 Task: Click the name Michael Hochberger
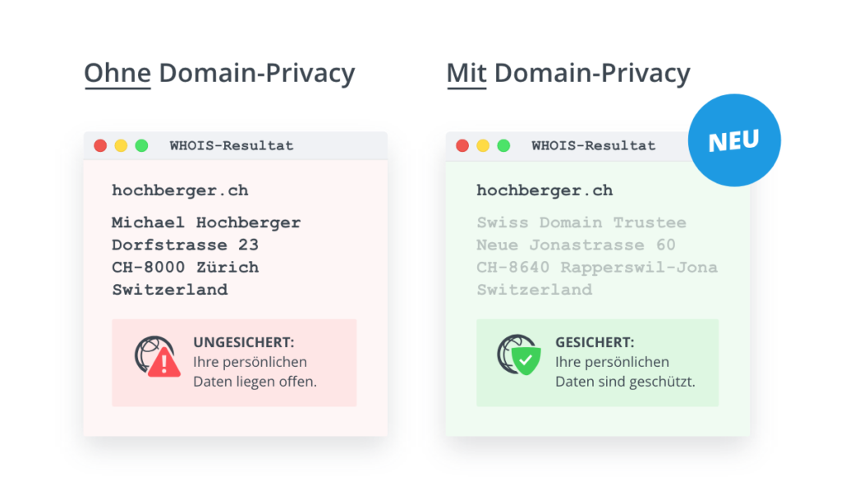(206, 222)
